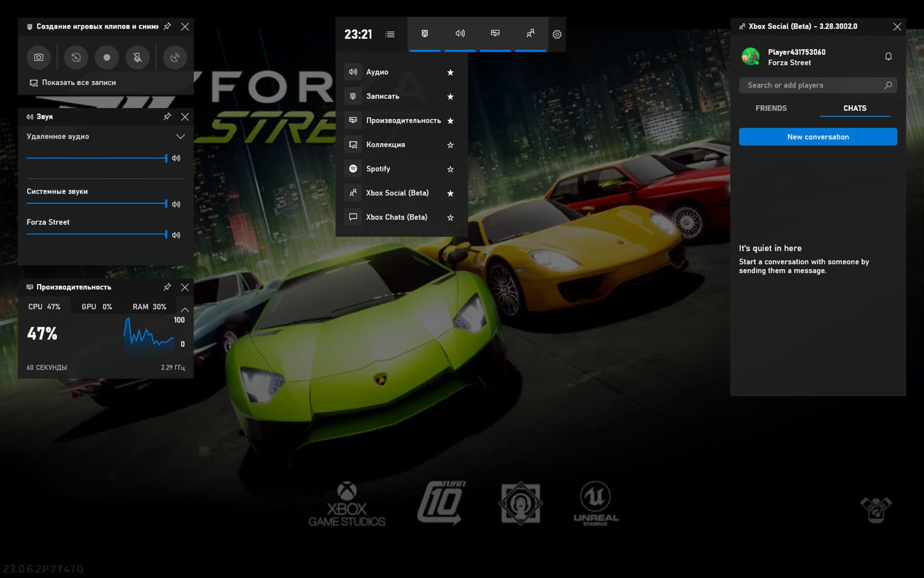Expand Удаленное аудио device dropdown
This screenshot has width=924, height=578.
coord(180,137)
